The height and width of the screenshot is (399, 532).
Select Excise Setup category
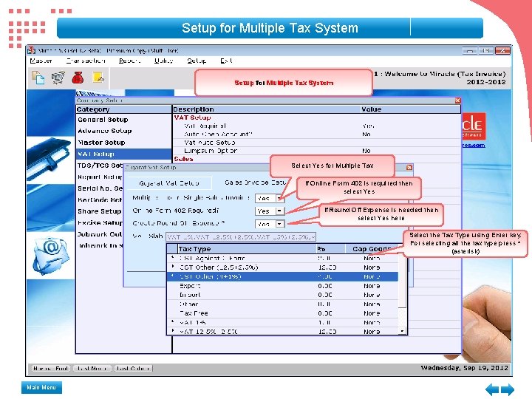click(100, 223)
